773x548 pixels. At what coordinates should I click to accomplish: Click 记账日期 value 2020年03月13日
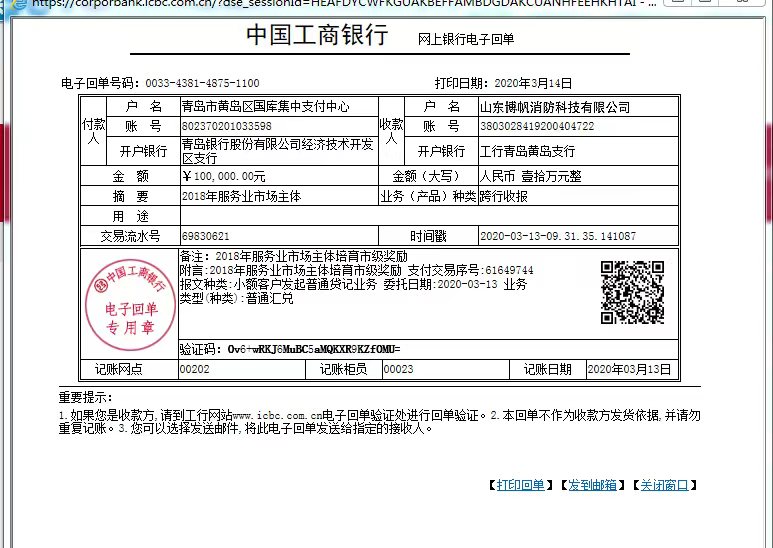click(x=629, y=370)
